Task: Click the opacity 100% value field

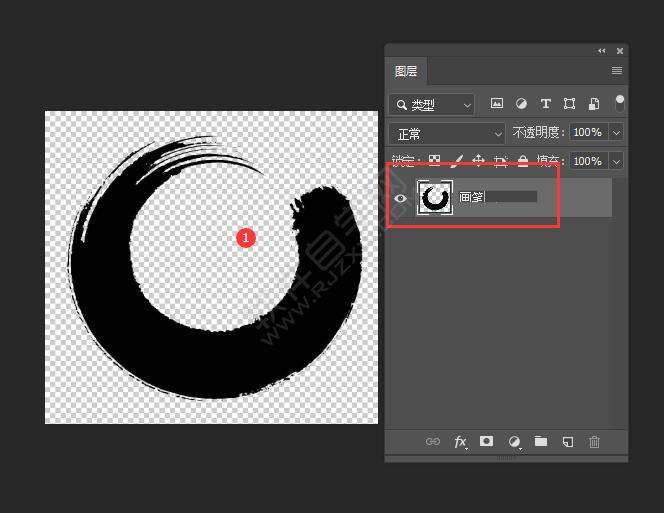Action: coord(589,132)
